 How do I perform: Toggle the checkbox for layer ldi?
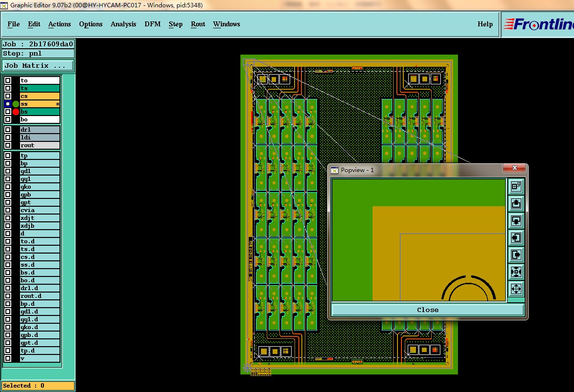coord(8,137)
